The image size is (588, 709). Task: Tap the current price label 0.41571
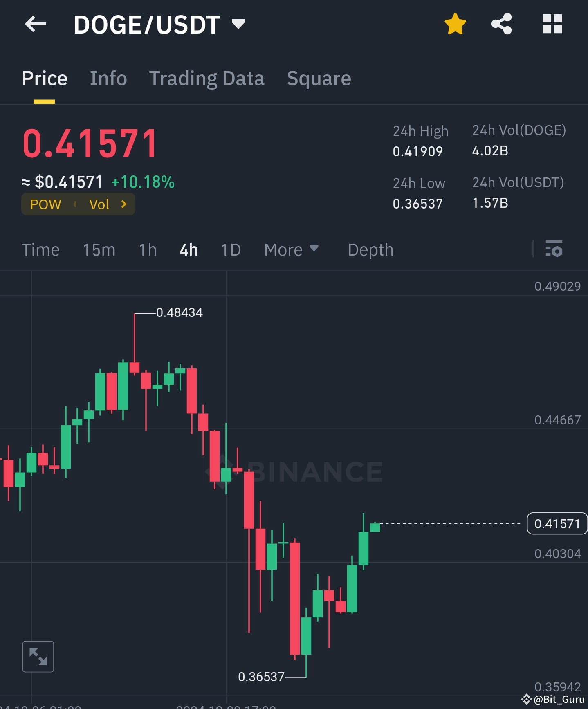click(x=557, y=523)
